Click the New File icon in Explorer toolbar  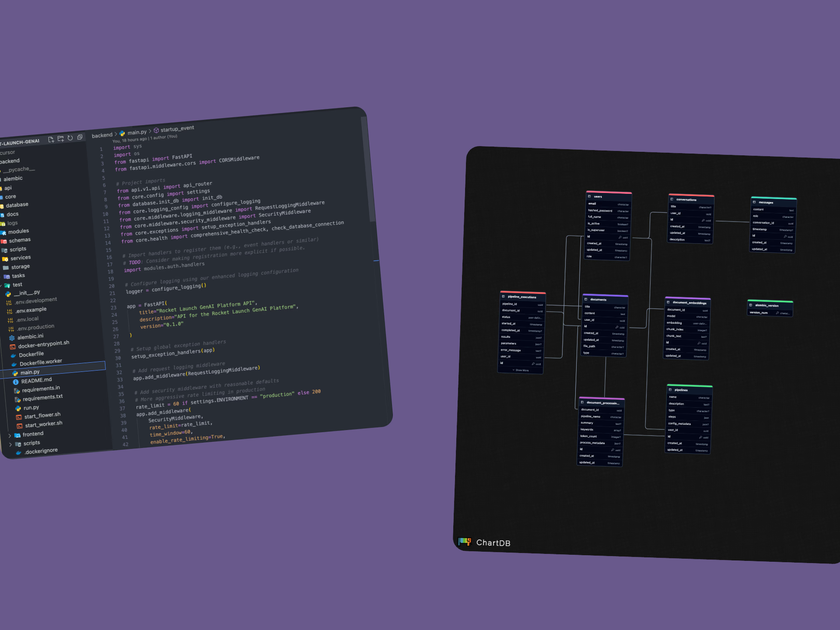point(51,139)
